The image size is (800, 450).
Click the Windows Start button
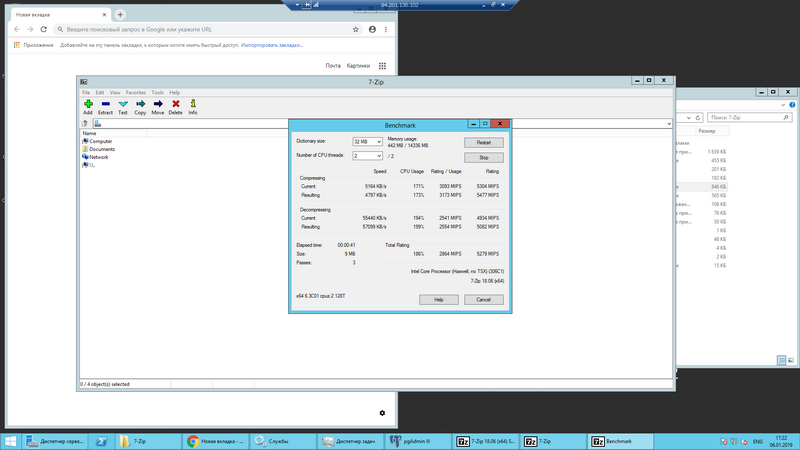click(11, 441)
